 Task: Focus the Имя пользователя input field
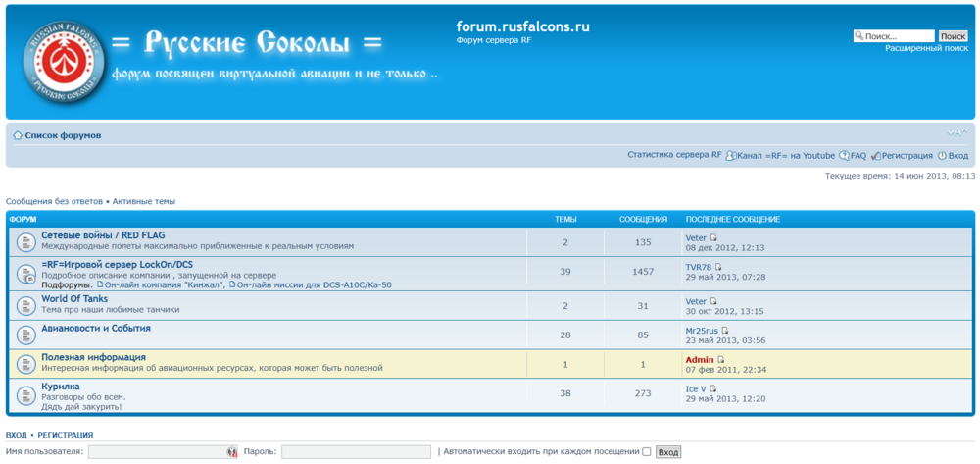(x=163, y=452)
